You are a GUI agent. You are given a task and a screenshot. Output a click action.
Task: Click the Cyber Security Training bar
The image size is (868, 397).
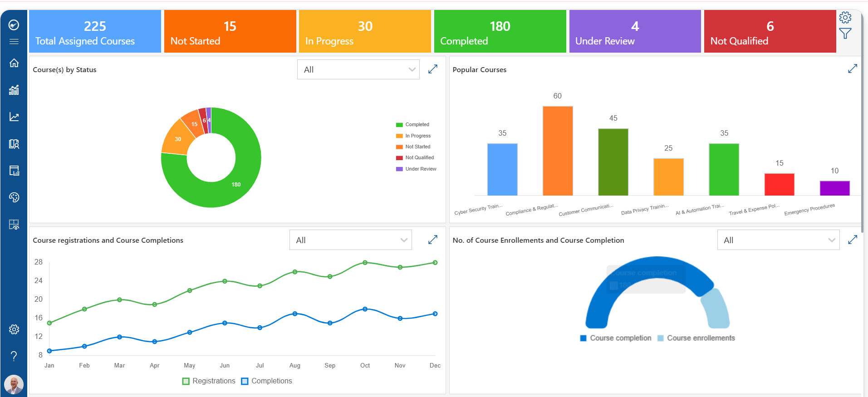tap(502, 169)
